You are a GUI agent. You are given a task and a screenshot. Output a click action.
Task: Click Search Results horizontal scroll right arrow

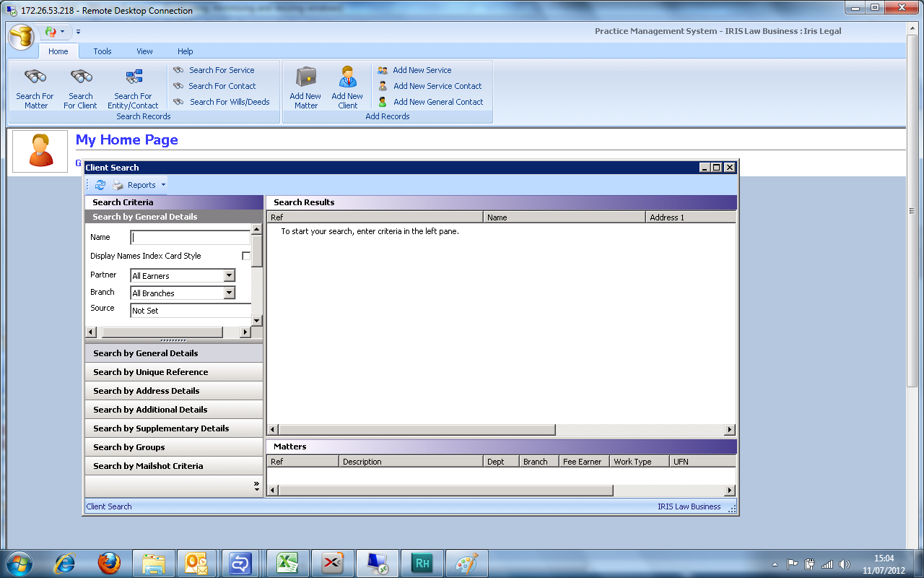tap(730, 430)
